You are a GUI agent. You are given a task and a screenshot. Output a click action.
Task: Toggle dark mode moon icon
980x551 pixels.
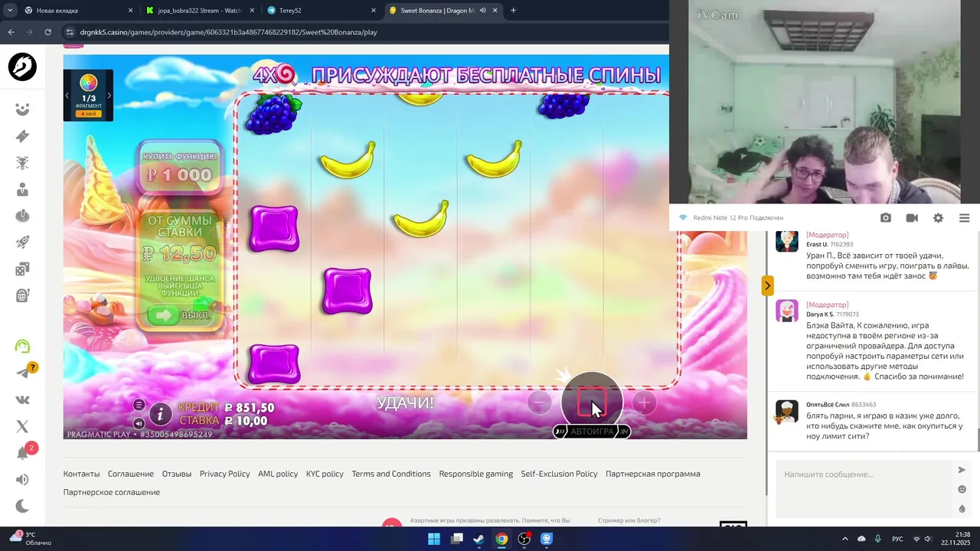[x=22, y=506]
